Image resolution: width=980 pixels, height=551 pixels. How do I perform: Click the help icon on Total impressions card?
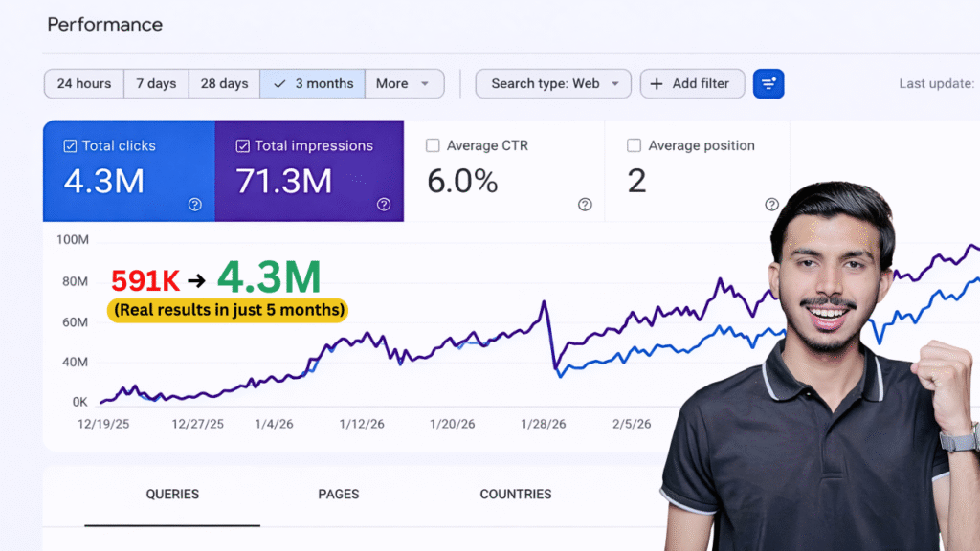[383, 205]
